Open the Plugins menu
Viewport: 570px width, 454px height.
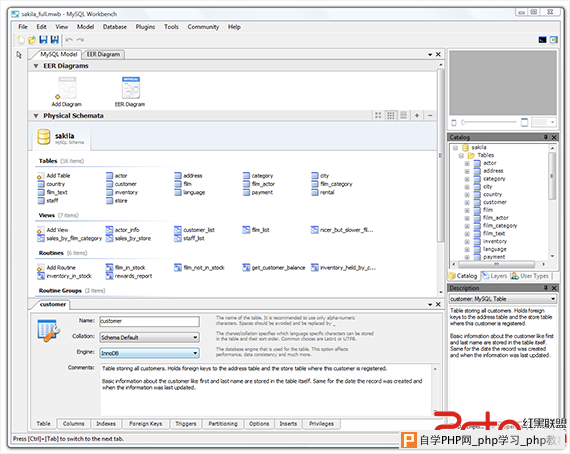145,27
